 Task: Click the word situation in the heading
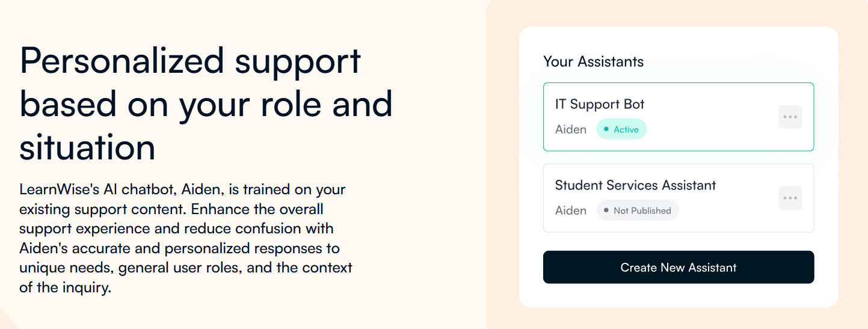(87, 147)
